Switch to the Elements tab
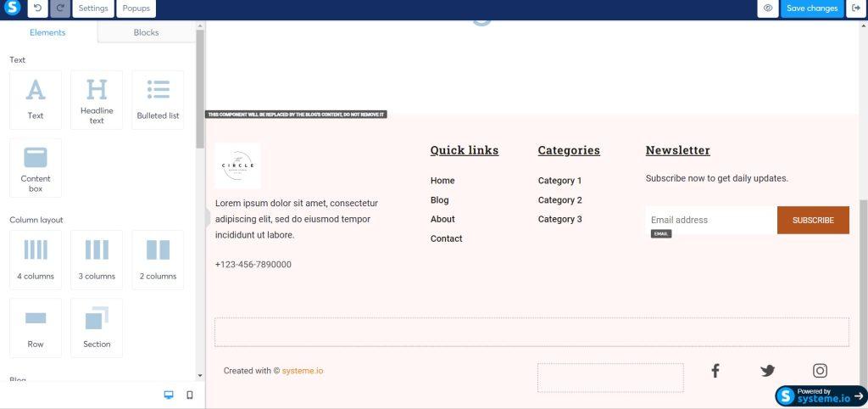Image resolution: width=868 pixels, height=409 pixels. click(47, 32)
